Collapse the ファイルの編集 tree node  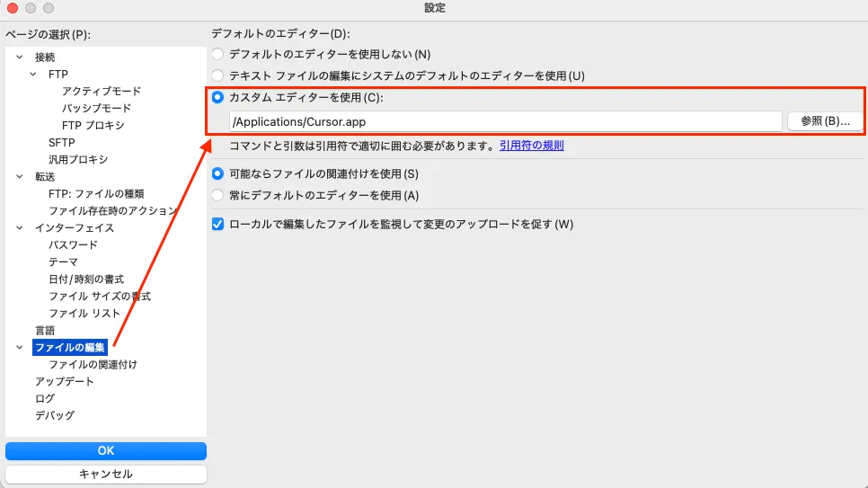point(20,347)
